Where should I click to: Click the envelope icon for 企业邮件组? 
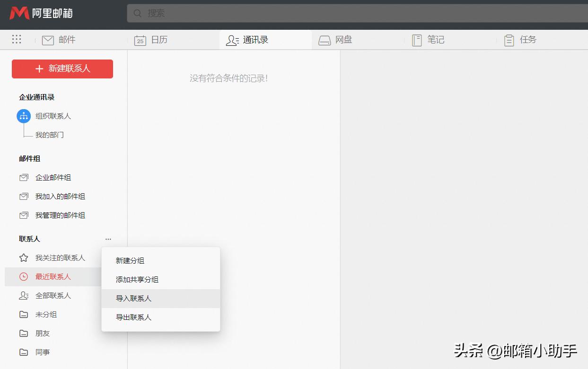24,177
